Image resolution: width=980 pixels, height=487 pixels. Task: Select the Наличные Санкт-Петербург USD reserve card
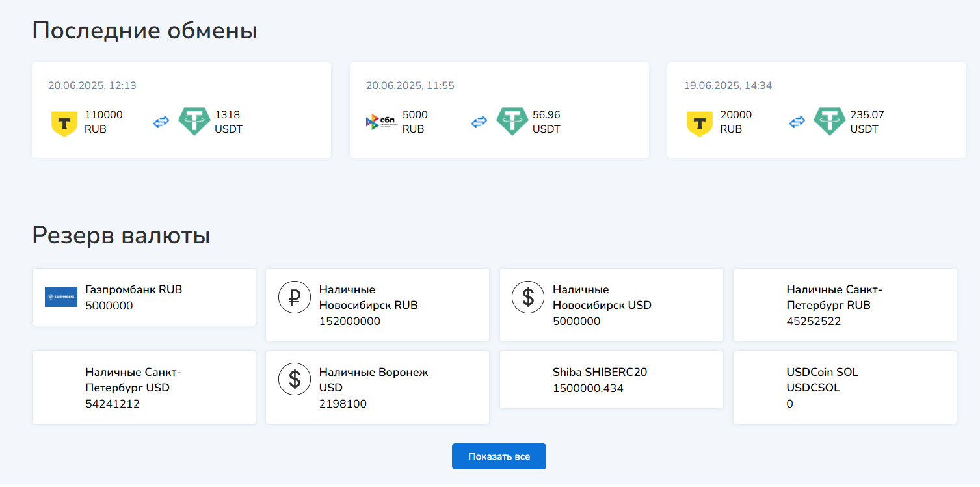[x=143, y=388]
